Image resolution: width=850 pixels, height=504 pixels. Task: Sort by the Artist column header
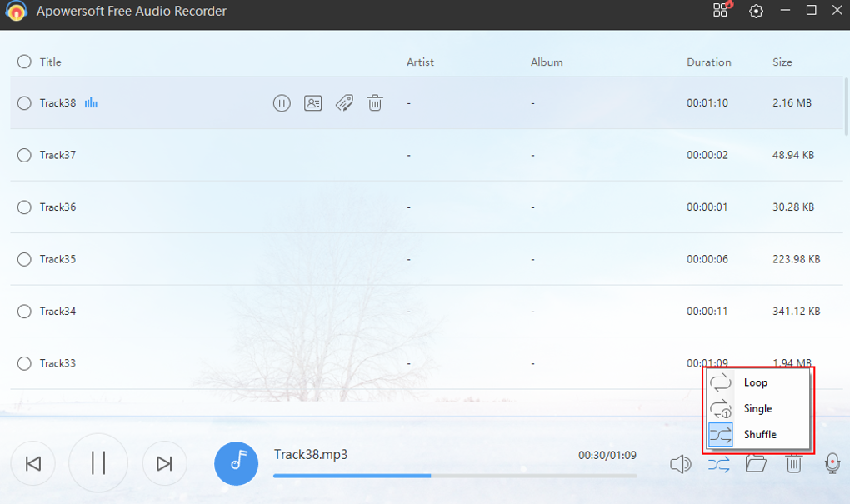pos(420,62)
